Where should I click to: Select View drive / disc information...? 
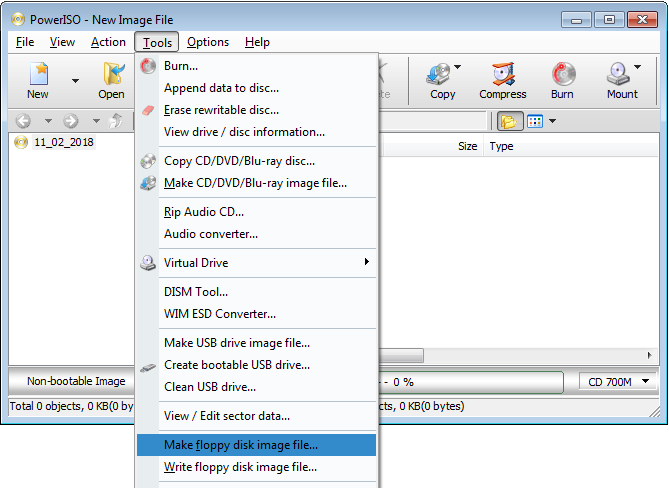[256, 132]
